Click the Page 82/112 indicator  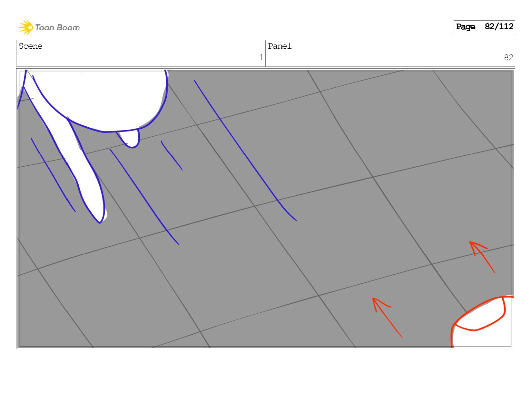point(484,27)
